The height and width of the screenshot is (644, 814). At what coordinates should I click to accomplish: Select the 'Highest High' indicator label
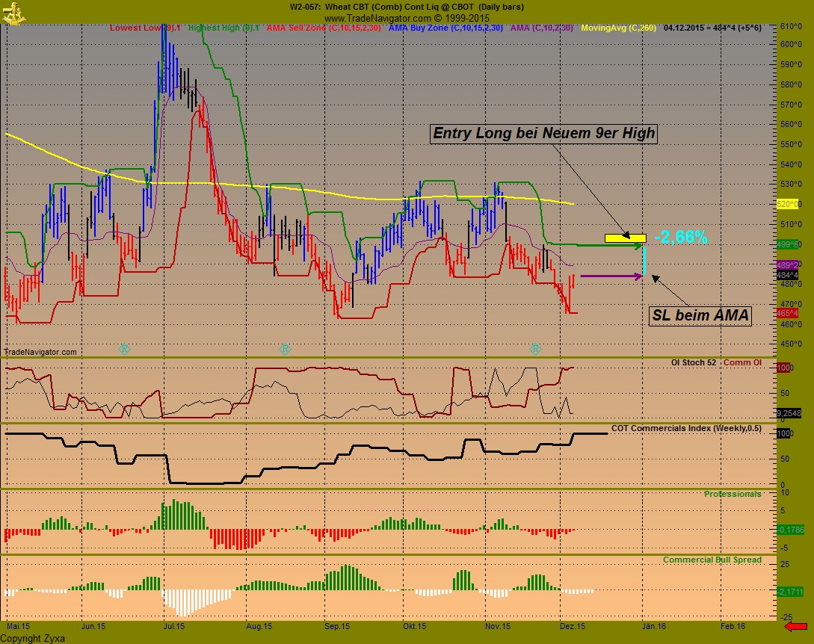click(223, 28)
